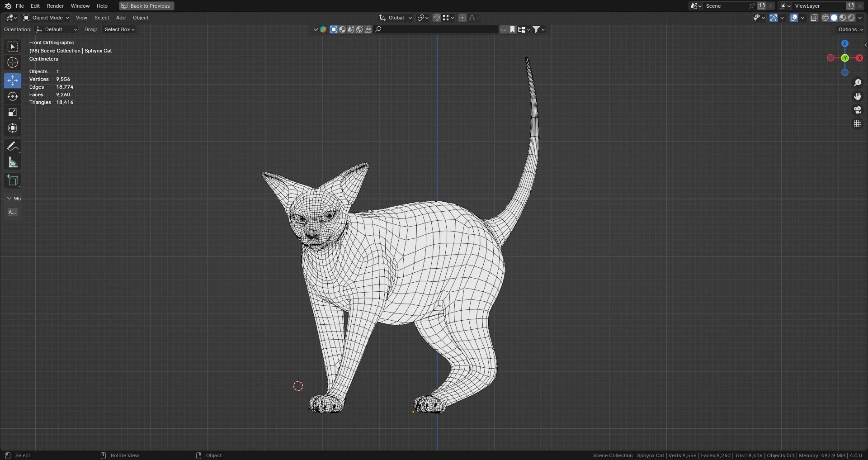Choose the Move tool

[x=13, y=81]
